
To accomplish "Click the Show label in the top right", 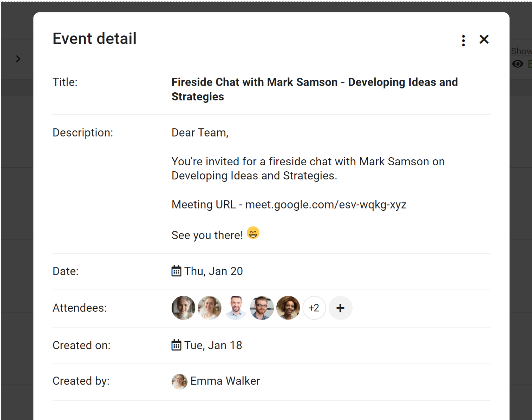I will pos(521,51).
